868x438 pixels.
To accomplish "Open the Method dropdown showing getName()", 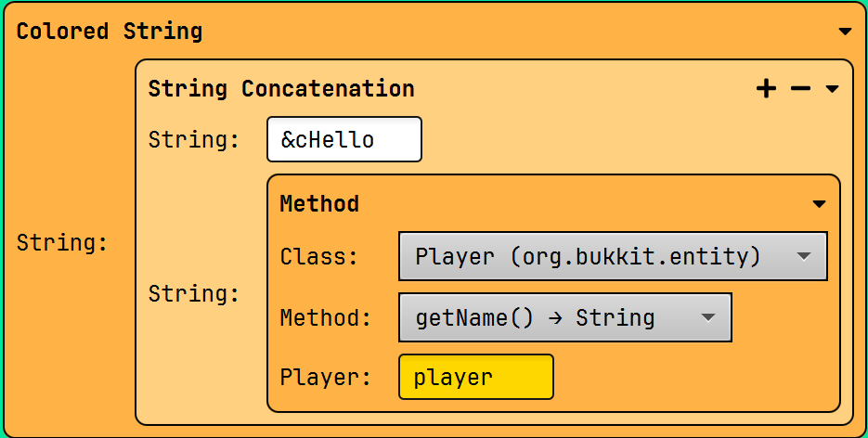I will [x=565, y=318].
